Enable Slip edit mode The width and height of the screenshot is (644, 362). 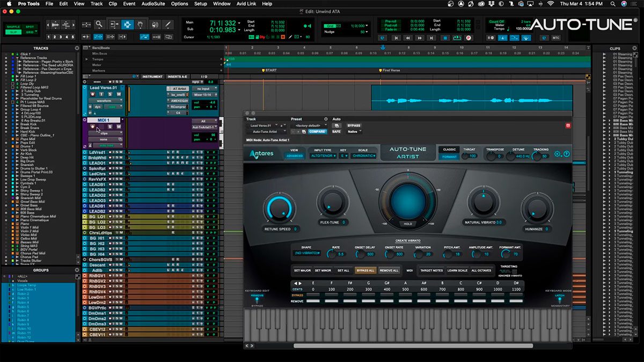(x=13, y=32)
